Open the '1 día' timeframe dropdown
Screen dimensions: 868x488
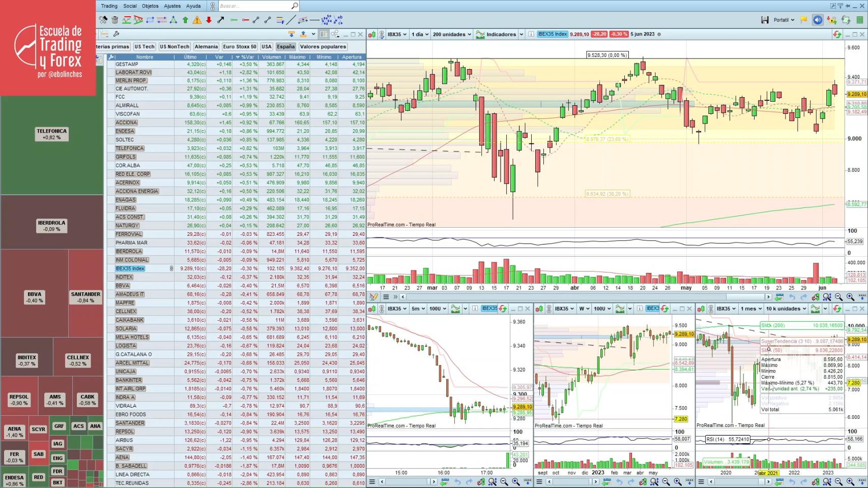click(420, 34)
